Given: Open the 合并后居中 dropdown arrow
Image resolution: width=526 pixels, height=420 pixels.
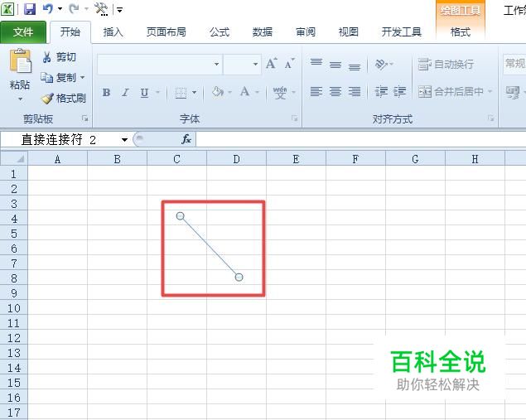Looking at the screenshot, I should pyautogui.click(x=490, y=91).
